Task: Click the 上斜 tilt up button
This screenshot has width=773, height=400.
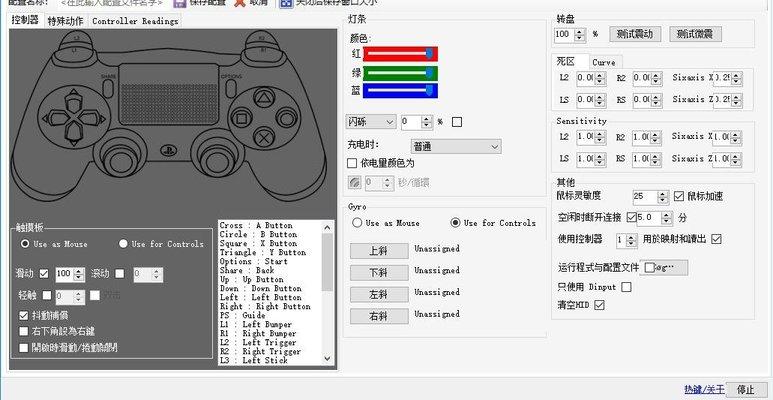Action: tap(379, 251)
